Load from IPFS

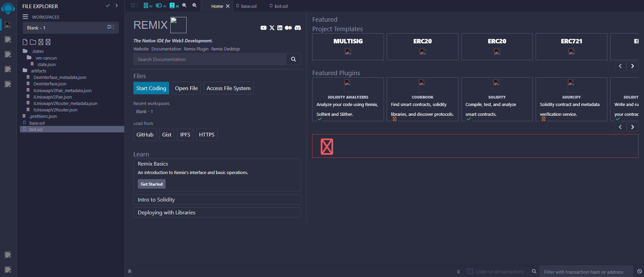pos(185,134)
